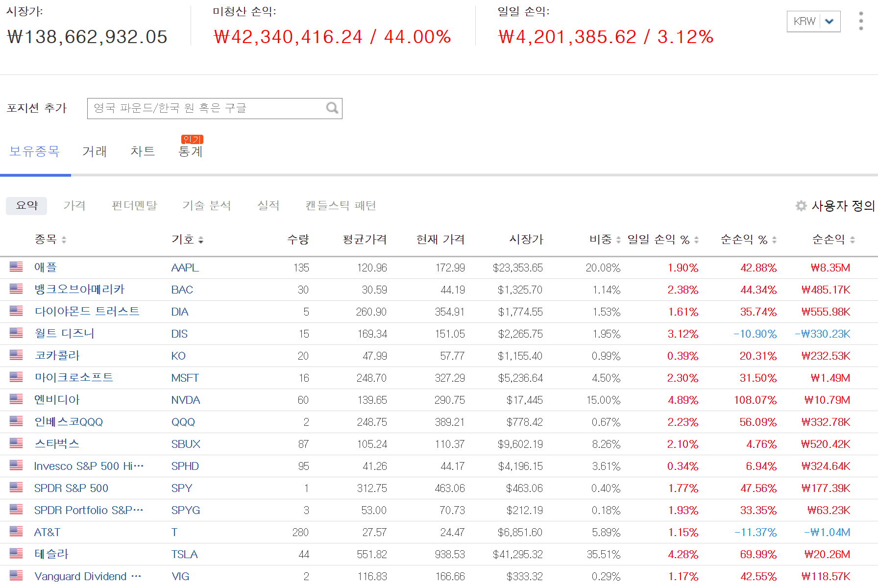The width and height of the screenshot is (878, 588).
Task: Click the US flag beside 애플
Action: click(x=16, y=267)
